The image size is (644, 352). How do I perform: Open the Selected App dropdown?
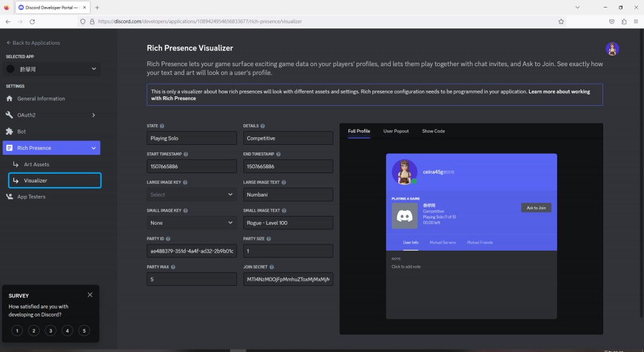click(x=52, y=69)
